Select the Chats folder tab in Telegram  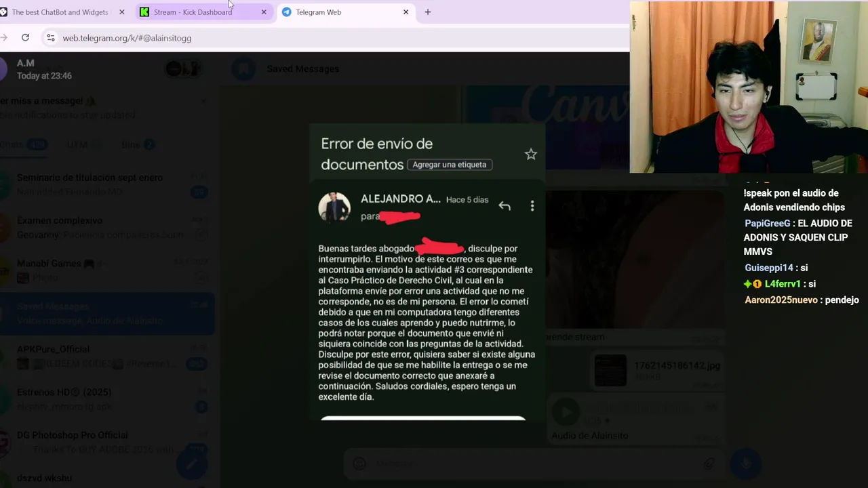(22, 144)
